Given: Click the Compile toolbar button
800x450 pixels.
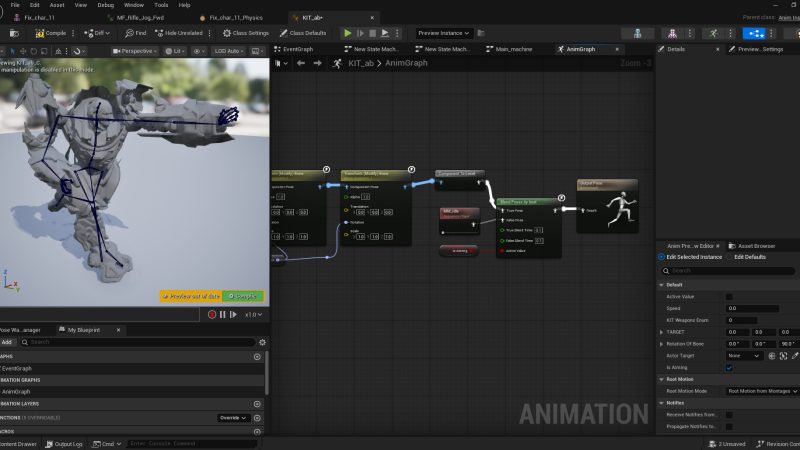Looking at the screenshot, I should coord(50,33).
